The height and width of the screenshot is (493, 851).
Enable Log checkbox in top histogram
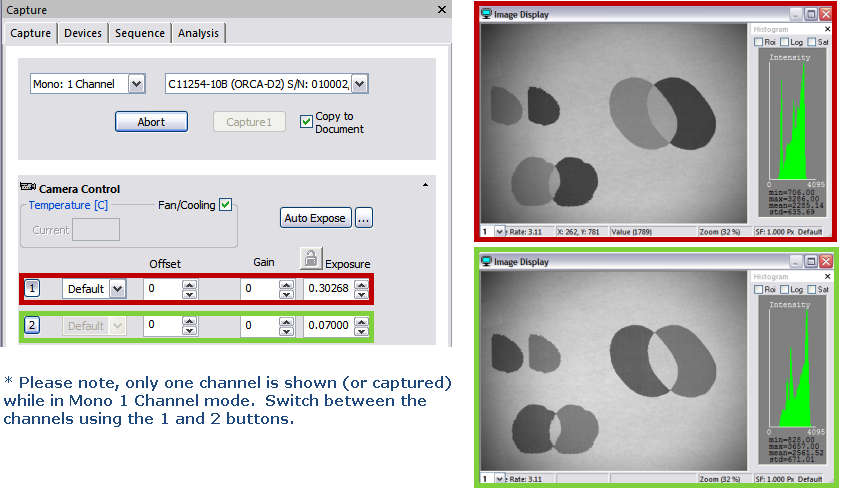[786, 42]
